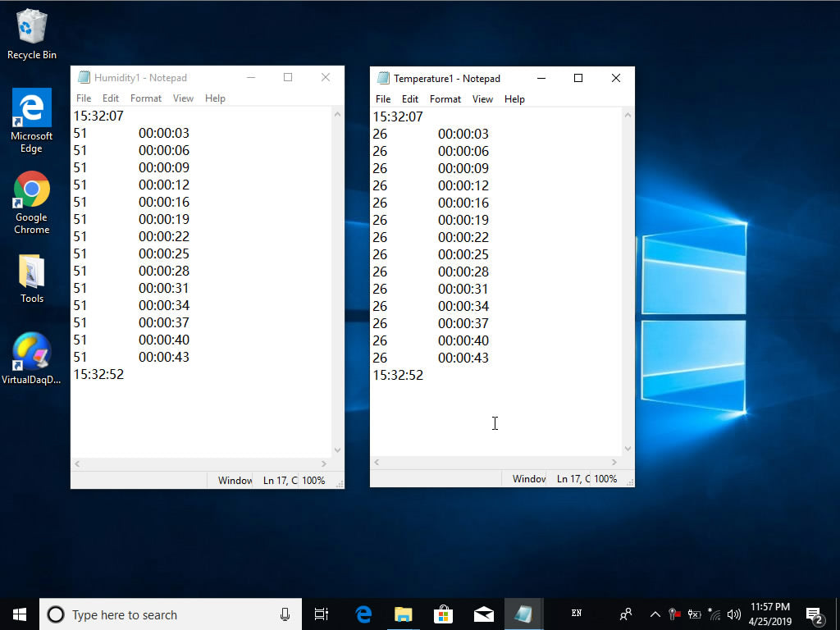Click scroll right arrow in Humidity1 window
Image resolution: width=840 pixels, height=630 pixels.
[x=324, y=464]
